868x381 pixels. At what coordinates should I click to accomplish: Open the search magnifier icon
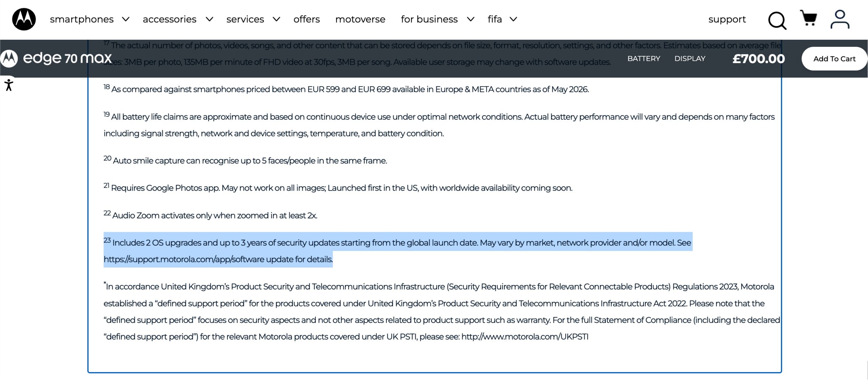click(777, 21)
